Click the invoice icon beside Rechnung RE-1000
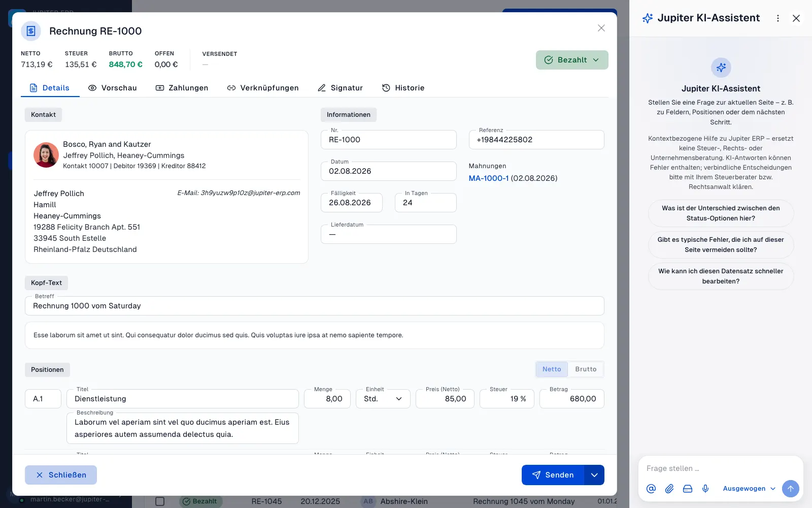812x508 pixels. pyautogui.click(x=31, y=31)
